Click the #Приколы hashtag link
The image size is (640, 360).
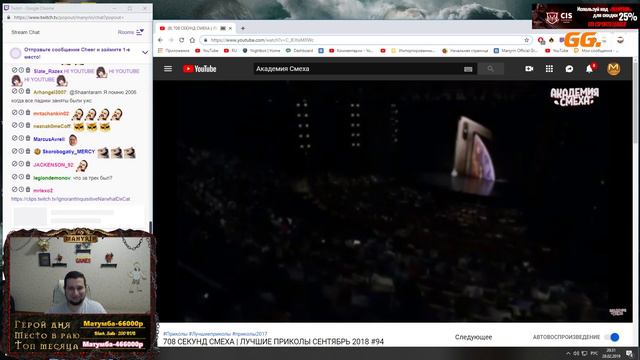coord(175,333)
